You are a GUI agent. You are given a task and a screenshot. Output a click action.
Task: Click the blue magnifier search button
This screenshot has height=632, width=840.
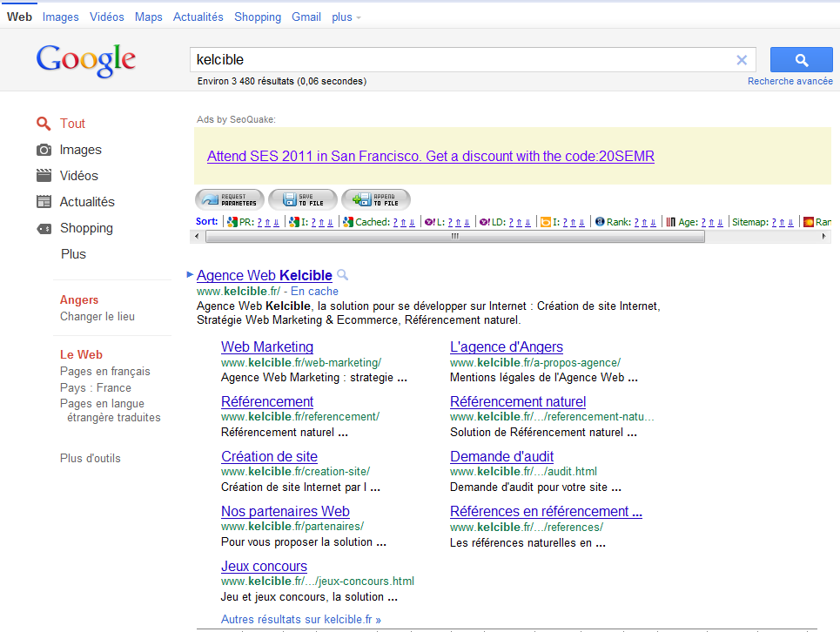coord(802,59)
